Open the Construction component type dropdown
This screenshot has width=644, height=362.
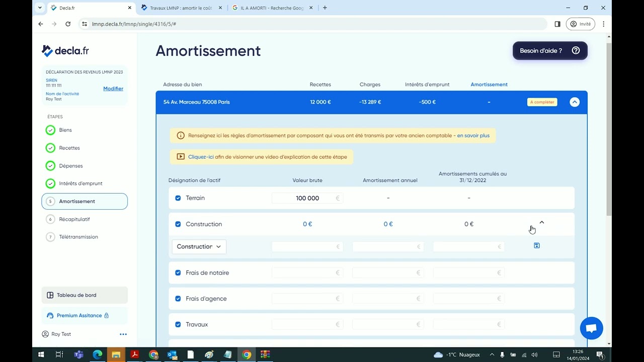[199, 246]
